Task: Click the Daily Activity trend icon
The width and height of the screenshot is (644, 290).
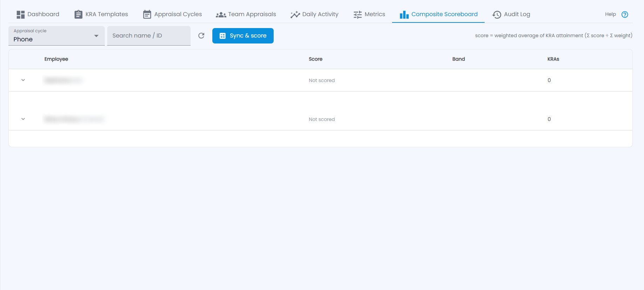Action: coord(295,14)
